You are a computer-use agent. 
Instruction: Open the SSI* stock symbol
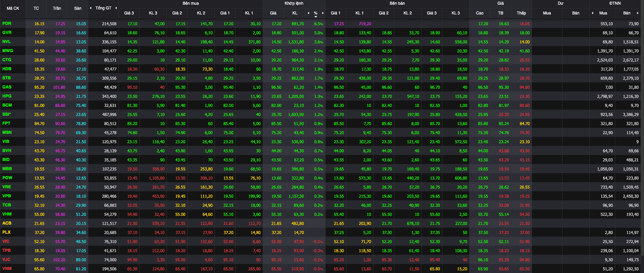point(6,114)
